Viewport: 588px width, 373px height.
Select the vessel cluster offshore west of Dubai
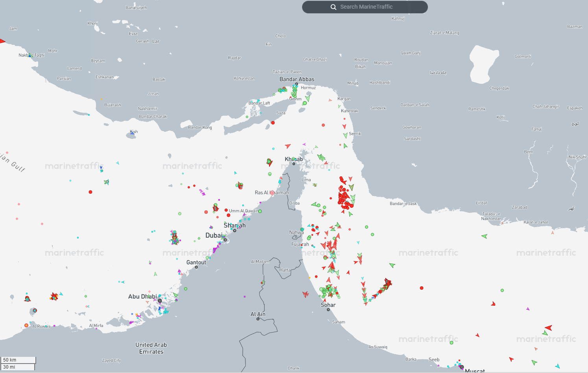[174, 238]
